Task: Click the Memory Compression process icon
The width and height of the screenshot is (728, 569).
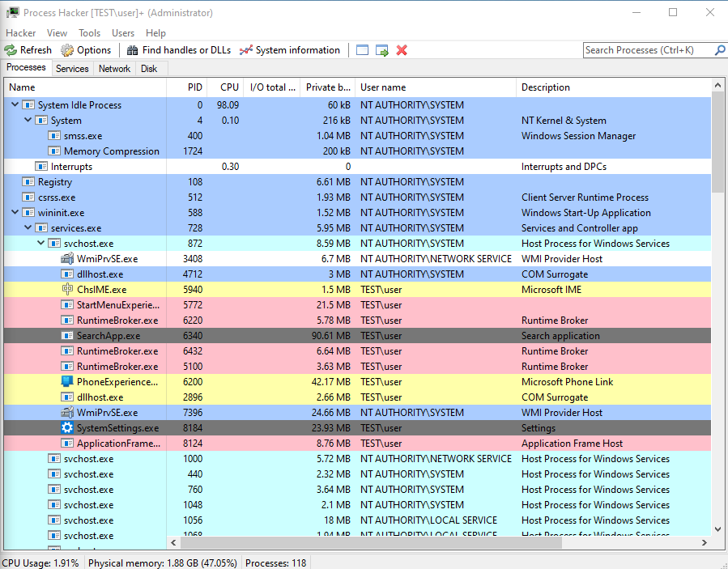Action: click(x=54, y=151)
